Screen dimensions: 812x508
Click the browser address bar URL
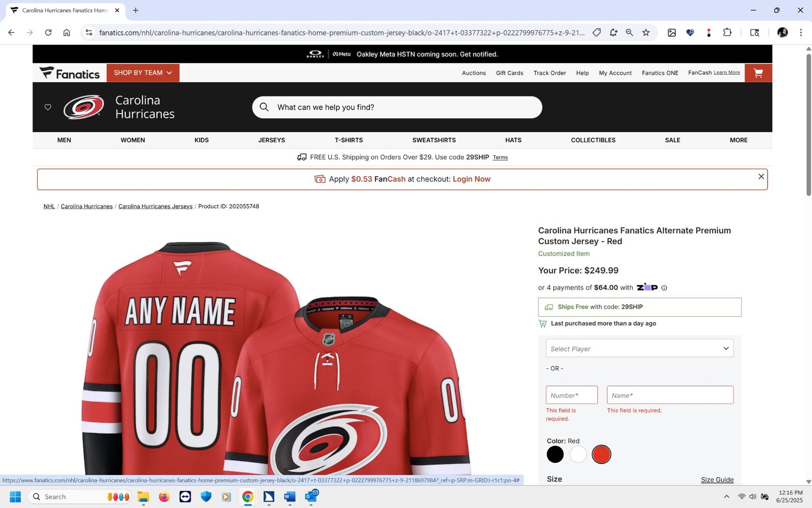click(342, 33)
